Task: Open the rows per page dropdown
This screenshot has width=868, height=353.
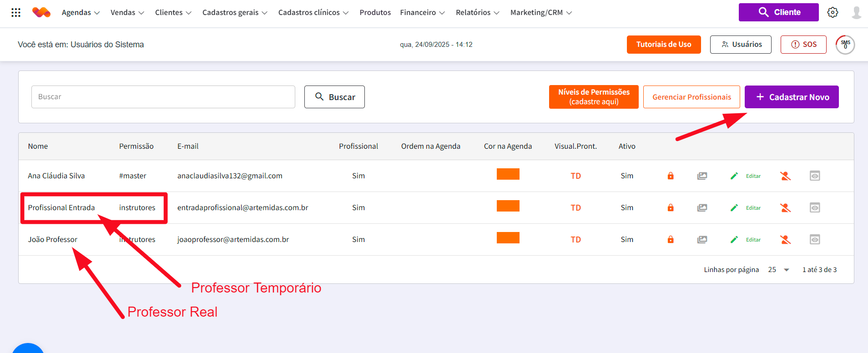Action: (779, 270)
